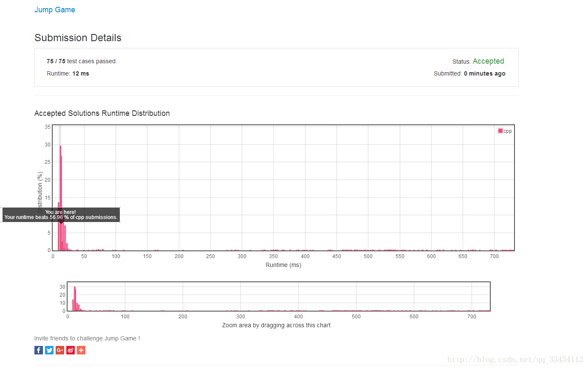
Task: Click 'Zoom area by dragging across this chart' caption
Action: tap(276, 325)
